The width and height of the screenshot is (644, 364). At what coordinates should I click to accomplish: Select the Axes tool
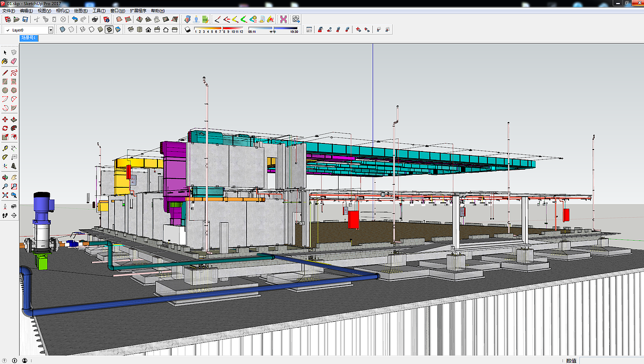pyautogui.click(x=5, y=166)
